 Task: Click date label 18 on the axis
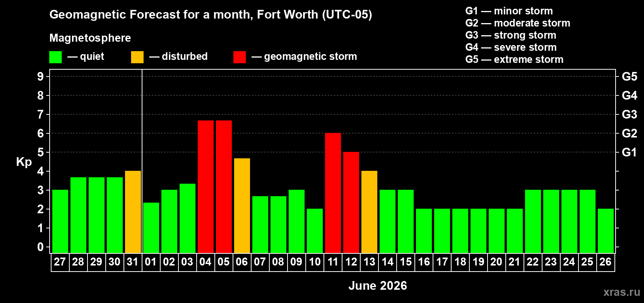pyautogui.click(x=460, y=262)
